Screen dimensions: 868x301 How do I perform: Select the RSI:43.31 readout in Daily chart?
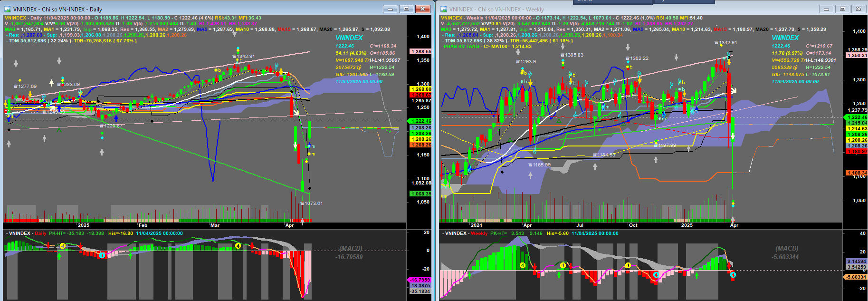[x=226, y=18]
